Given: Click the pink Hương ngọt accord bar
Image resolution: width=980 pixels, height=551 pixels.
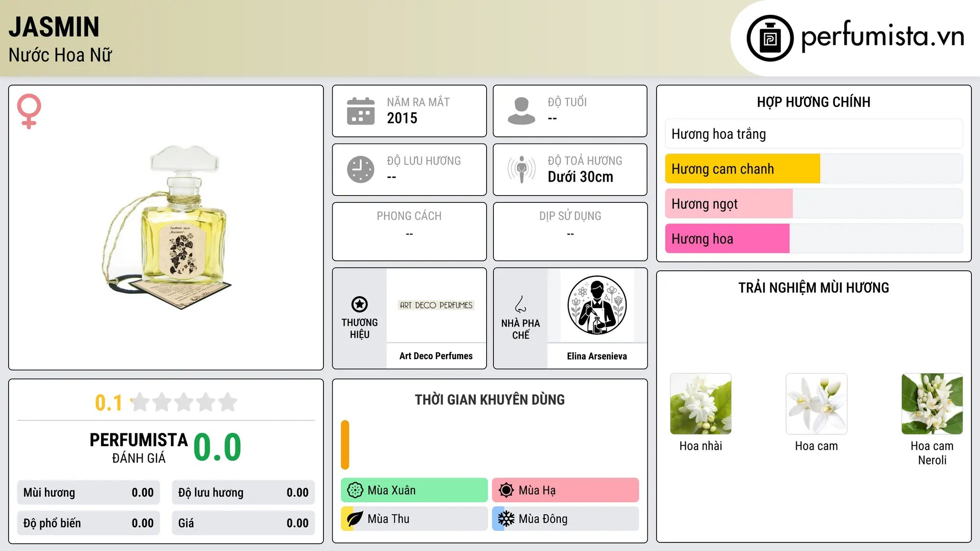Looking at the screenshot, I should point(729,204).
